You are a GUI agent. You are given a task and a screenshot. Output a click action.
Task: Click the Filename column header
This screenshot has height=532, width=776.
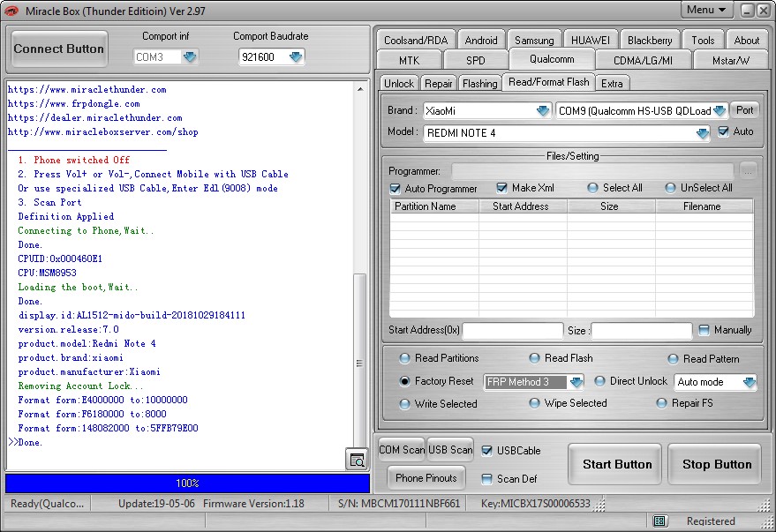[704, 206]
